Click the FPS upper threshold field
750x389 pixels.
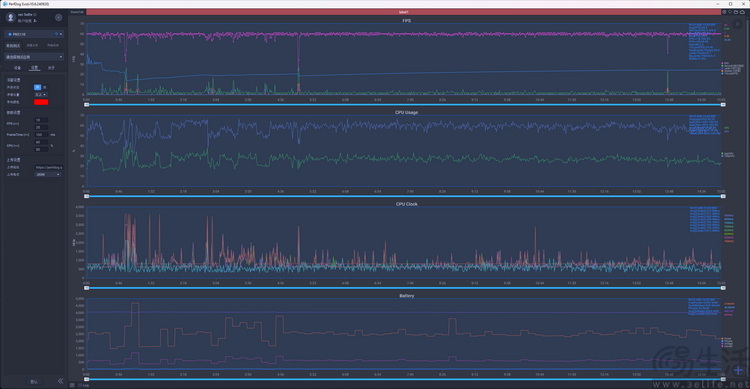point(41,120)
